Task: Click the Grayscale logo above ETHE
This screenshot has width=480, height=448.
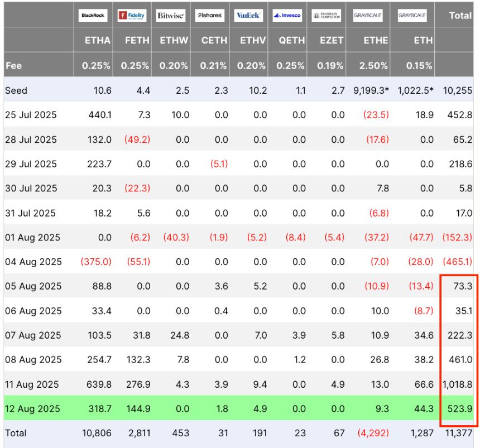Action: tap(368, 15)
